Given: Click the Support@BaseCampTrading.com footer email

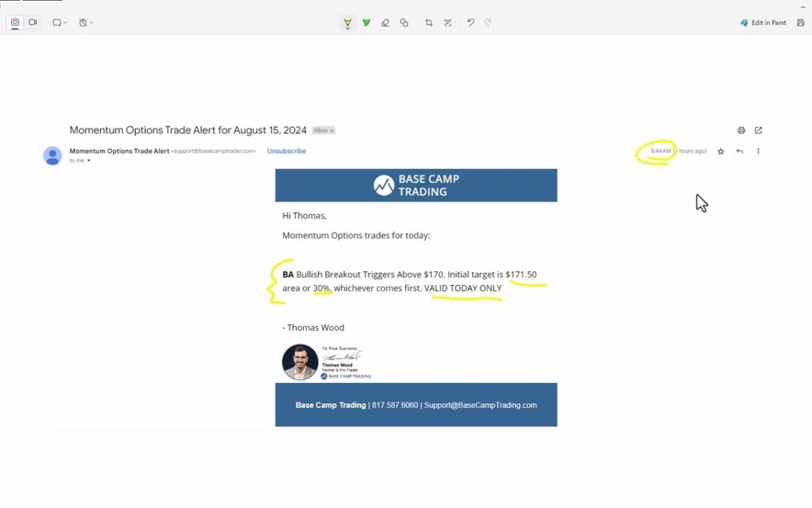Looking at the screenshot, I should 480,406.
